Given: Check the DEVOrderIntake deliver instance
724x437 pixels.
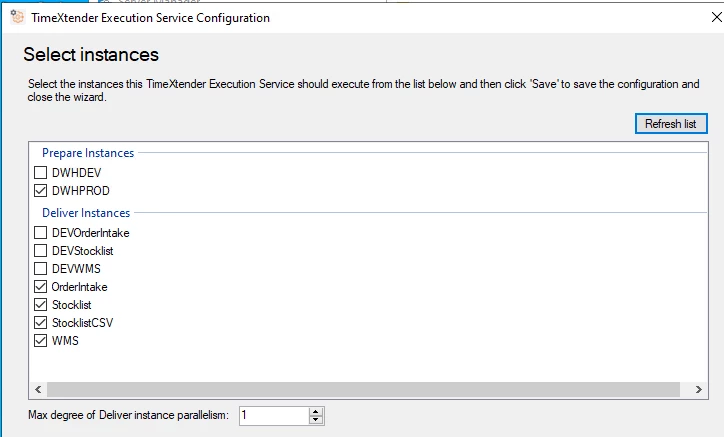Looking at the screenshot, I should [41, 232].
